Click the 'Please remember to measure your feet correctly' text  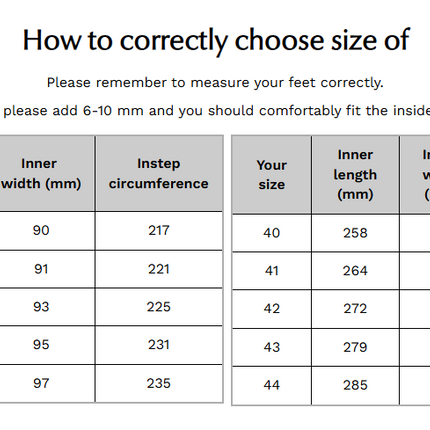pos(215,83)
